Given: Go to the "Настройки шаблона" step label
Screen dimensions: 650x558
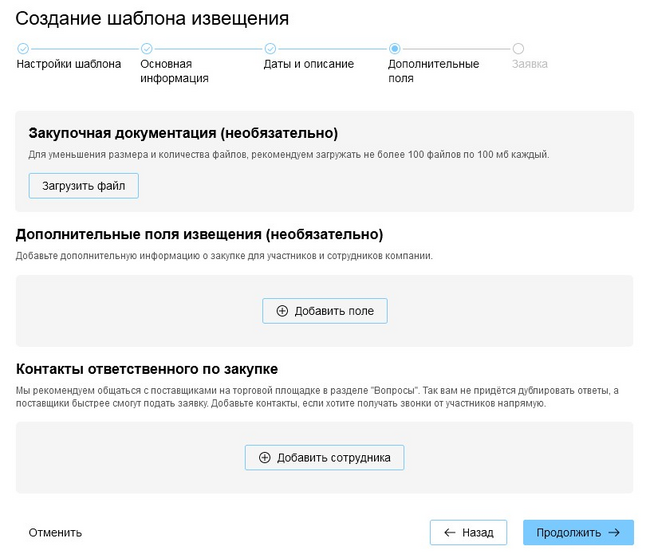Looking at the screenshot, I should click(69, 64).
